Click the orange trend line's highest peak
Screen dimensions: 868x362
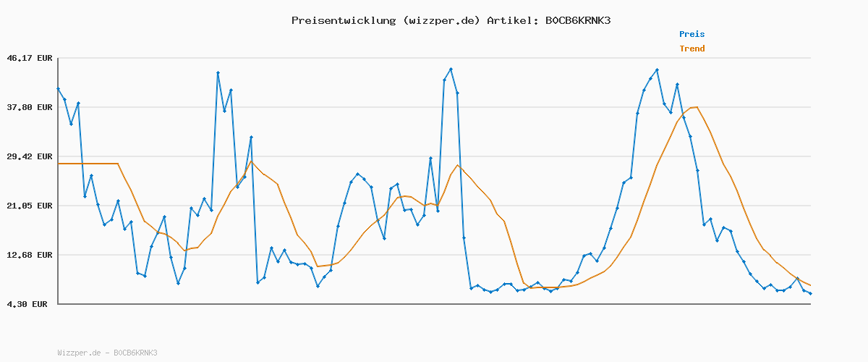[696, 107]
